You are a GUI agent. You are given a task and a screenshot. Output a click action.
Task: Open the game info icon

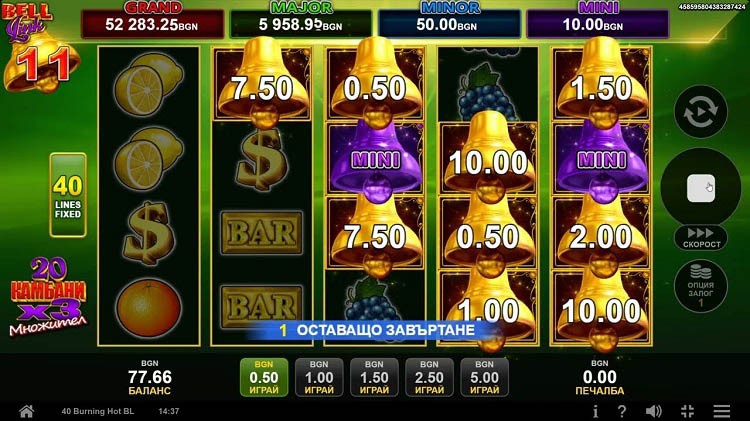pyautogui.click(x=596, y=411)
